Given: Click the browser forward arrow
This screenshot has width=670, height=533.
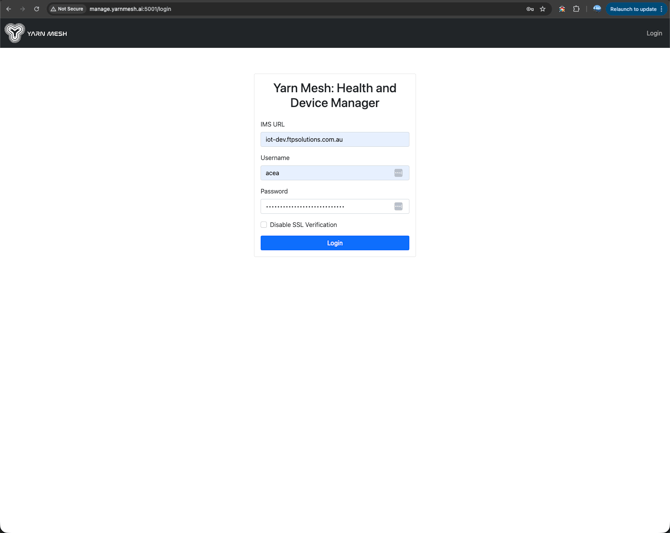Looking at the screenshot, I should pos(23,9).
